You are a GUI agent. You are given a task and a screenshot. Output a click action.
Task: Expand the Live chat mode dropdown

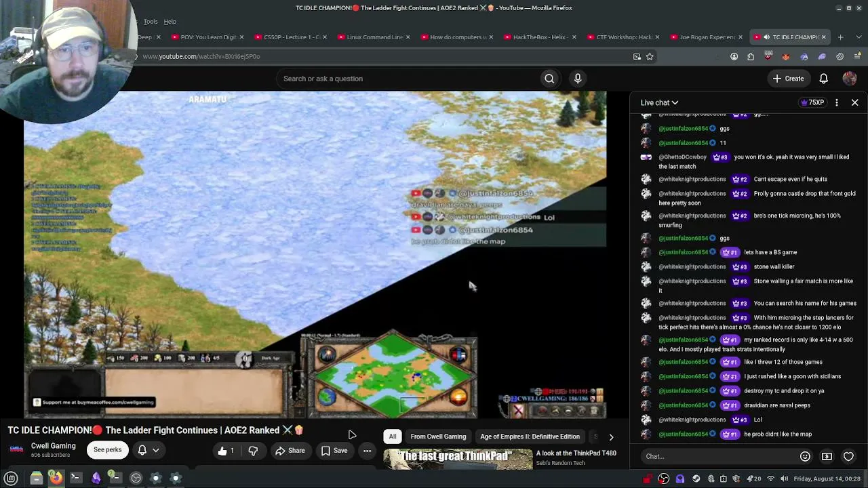659,102
